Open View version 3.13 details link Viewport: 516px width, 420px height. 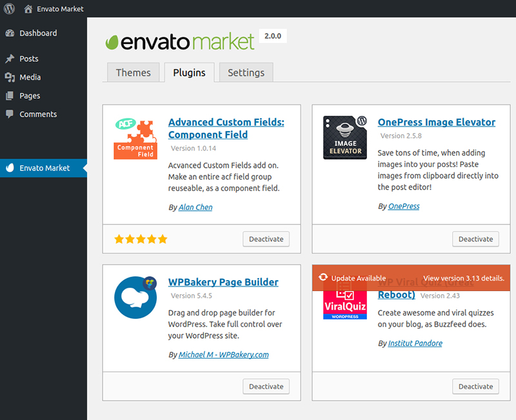tap(464, 278)
